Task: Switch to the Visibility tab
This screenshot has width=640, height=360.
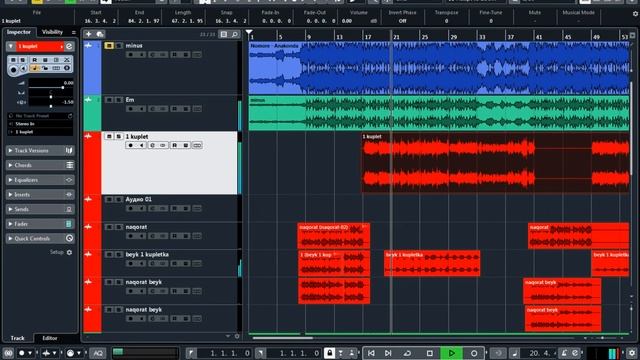Action: tap(52, 32)
